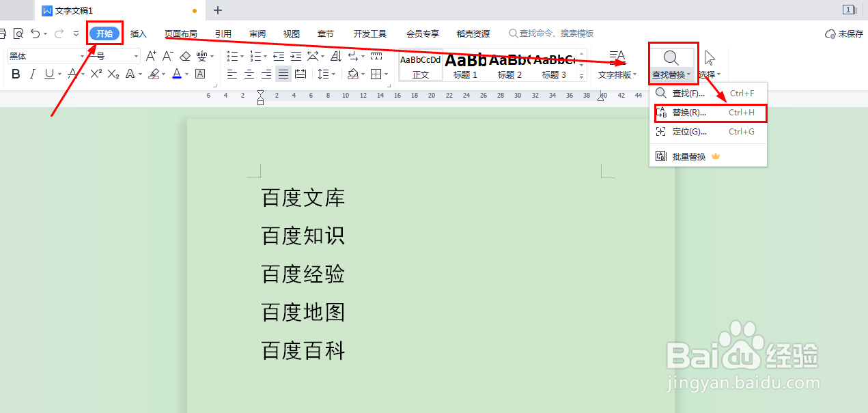Toggle strikethrough formatting
This screenshot has height=413, width=868.
pos(71,74)
